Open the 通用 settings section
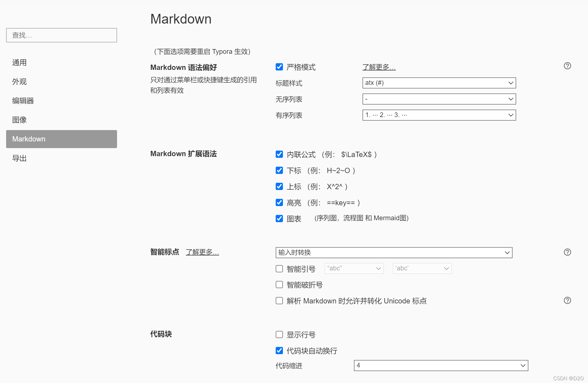 pos(62,63)
